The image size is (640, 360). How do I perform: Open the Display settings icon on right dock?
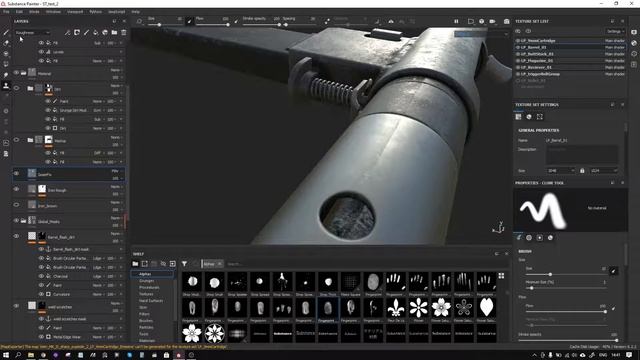[x=634, y=32]
